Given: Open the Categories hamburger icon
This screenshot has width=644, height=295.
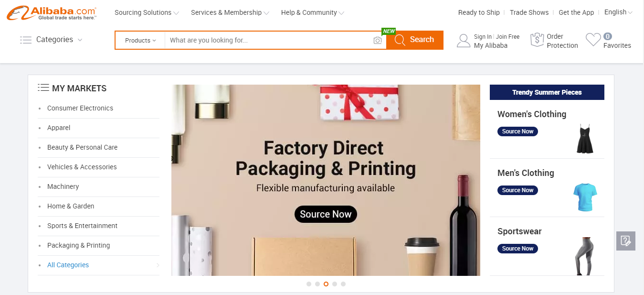Looking at the screenshot, I should [x=26, y=40].
